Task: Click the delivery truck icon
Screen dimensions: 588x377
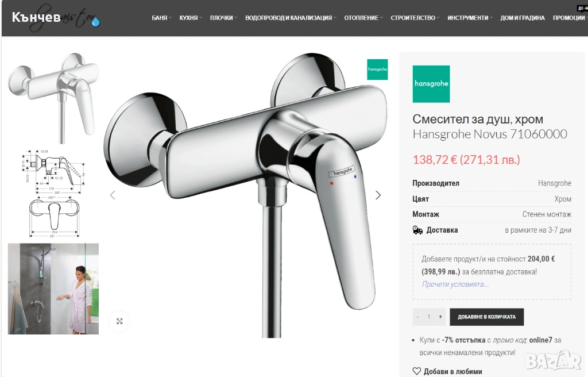Action: pos(417,230)
